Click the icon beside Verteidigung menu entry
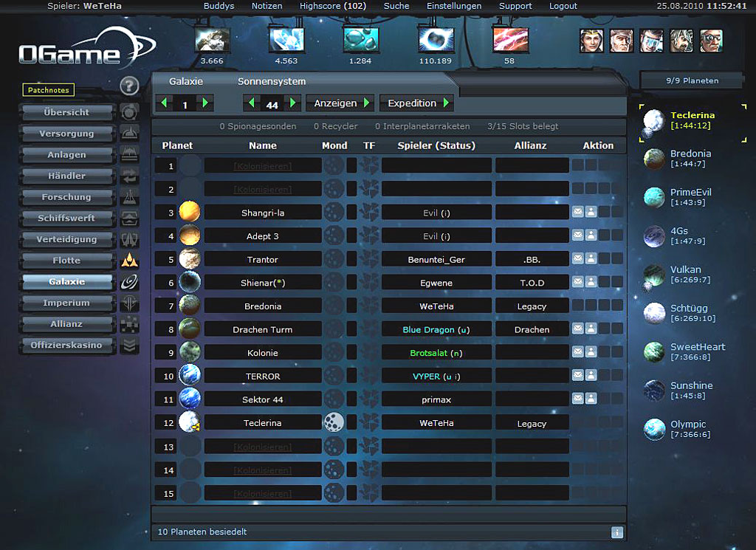756x550 pixels. click(129, 239)
